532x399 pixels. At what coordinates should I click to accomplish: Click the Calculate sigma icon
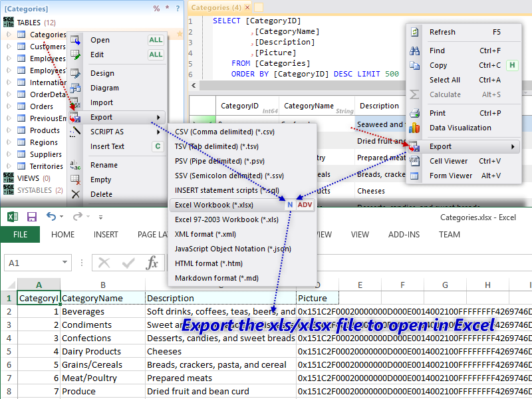(414, 94)
